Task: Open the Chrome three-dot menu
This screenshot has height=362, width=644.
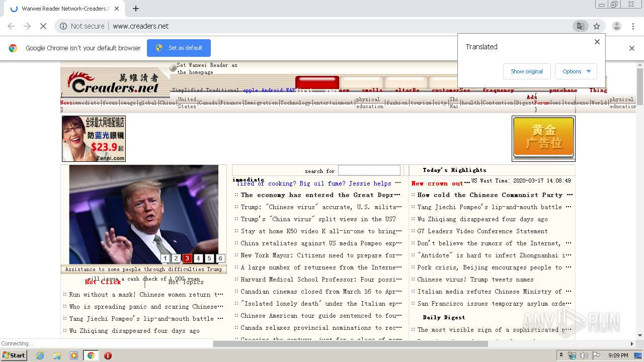Action: tap(633, 26)
